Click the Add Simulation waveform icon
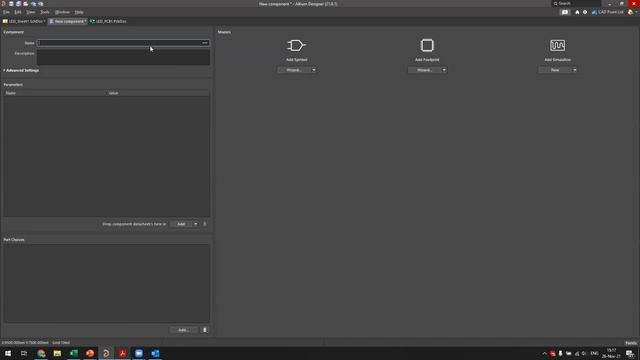 click(557, 45)
